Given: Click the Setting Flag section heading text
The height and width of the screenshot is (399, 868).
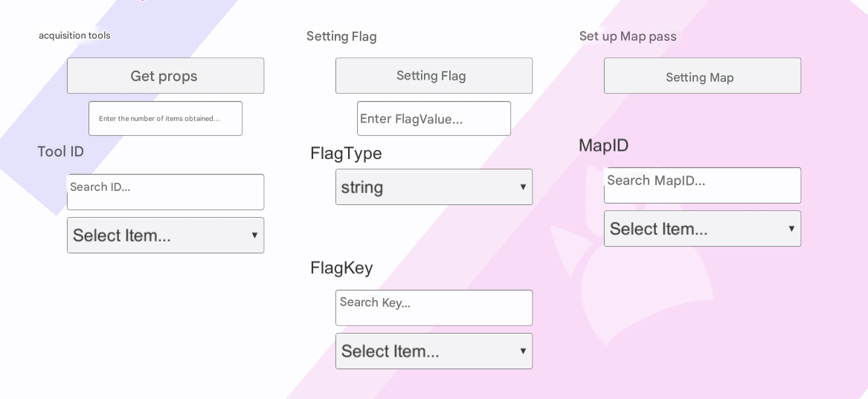Looking at the screenshot, I should [341, 36].
